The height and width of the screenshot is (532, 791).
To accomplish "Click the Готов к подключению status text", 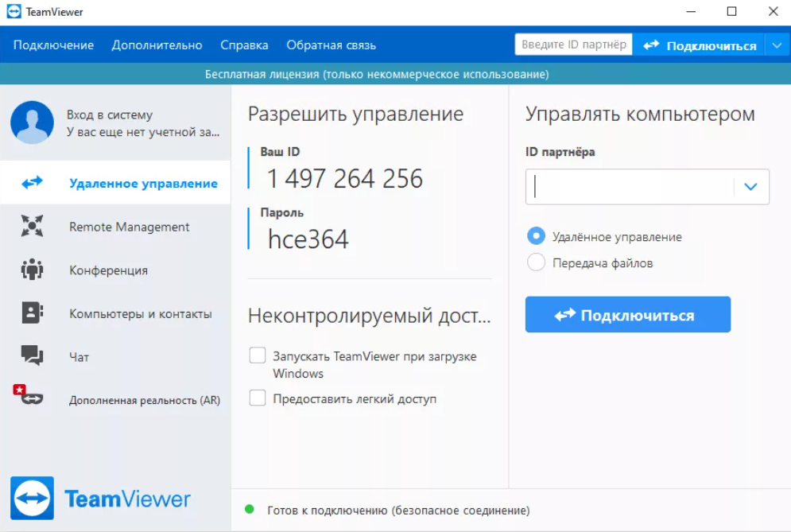I will (398, 511).
